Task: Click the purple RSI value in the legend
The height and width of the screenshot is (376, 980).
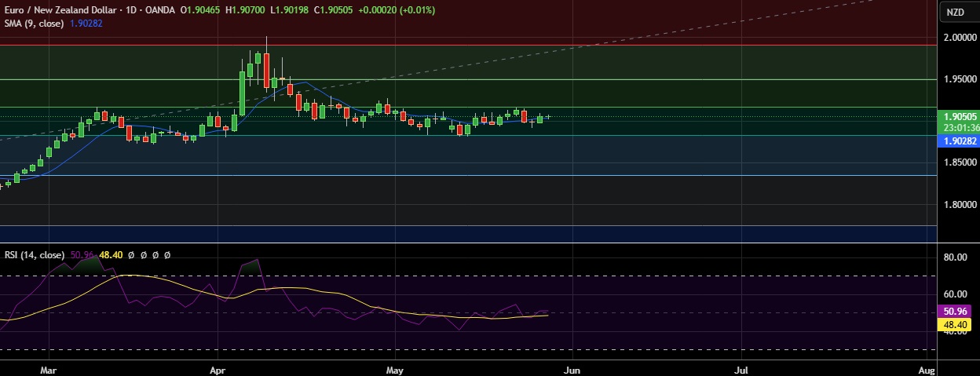Action: pos(82,255)
